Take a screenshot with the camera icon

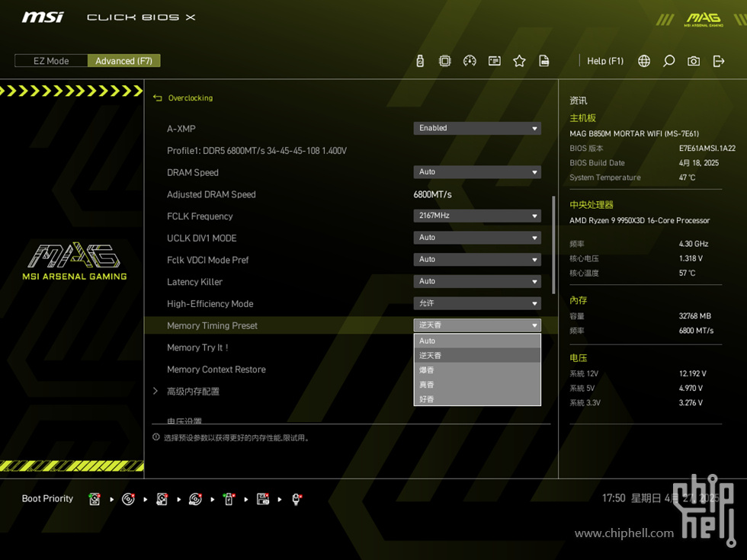694,61
